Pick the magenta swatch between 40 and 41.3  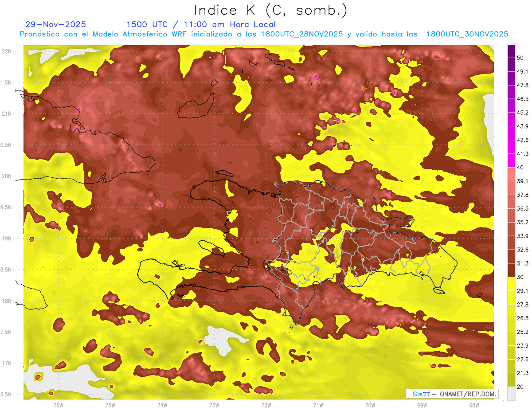point(511,160)
